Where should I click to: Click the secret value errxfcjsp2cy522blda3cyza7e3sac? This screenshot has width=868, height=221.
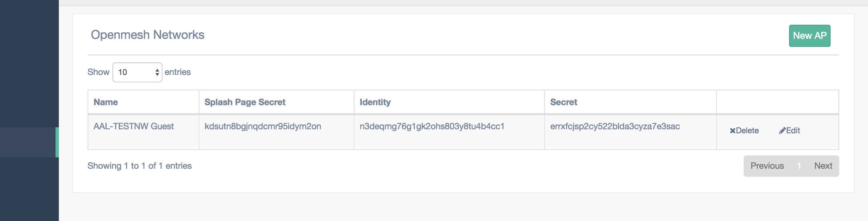615,126
